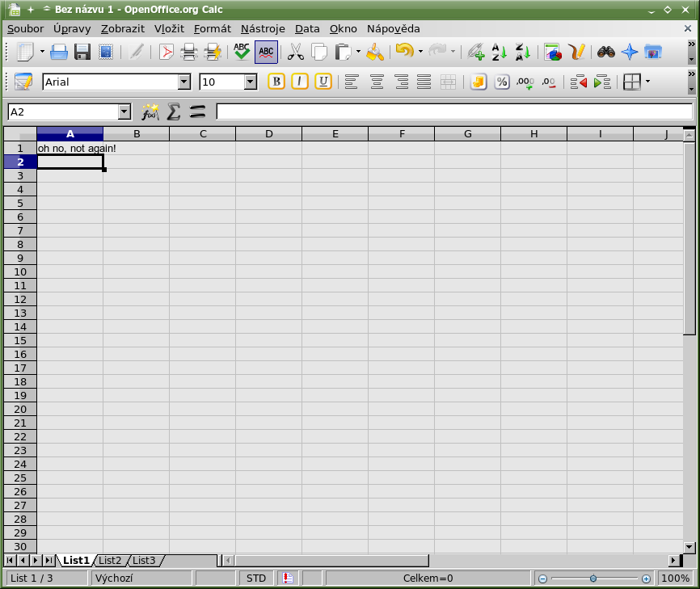This screenshot has width=700, height=589.
Task: Apply Currency number format
Action: click(479, 82)
